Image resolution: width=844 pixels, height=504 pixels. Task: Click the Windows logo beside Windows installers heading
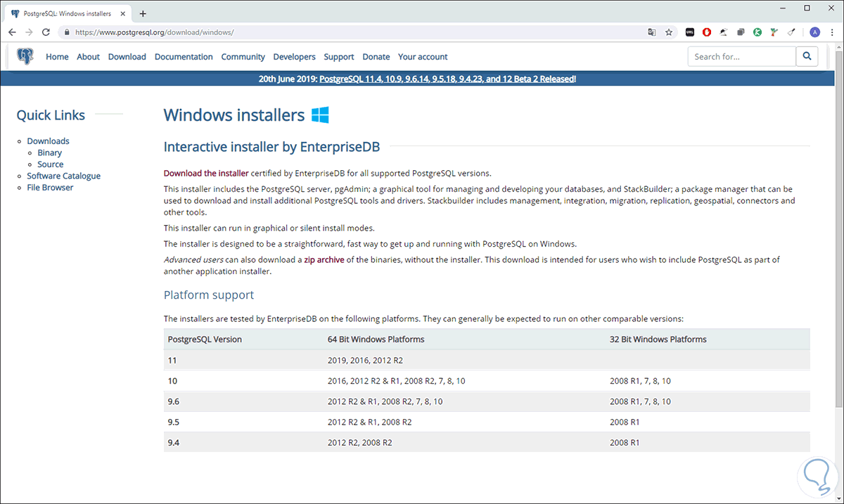pyautogui.click(x=320, y=114)
